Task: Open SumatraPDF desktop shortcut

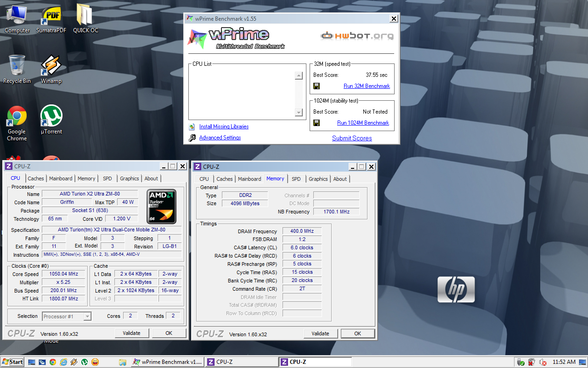Action: [51, 18]
